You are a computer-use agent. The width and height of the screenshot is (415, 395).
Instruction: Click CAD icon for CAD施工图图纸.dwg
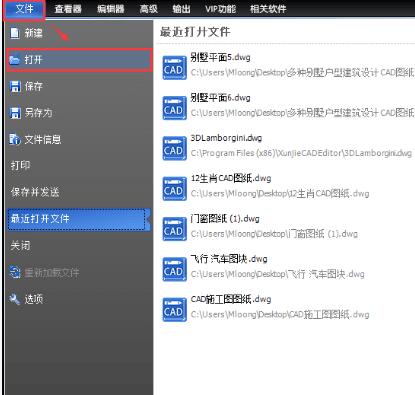174,310
